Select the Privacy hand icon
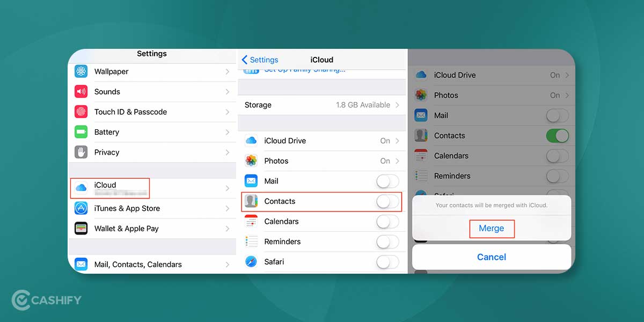 point(80,152)
